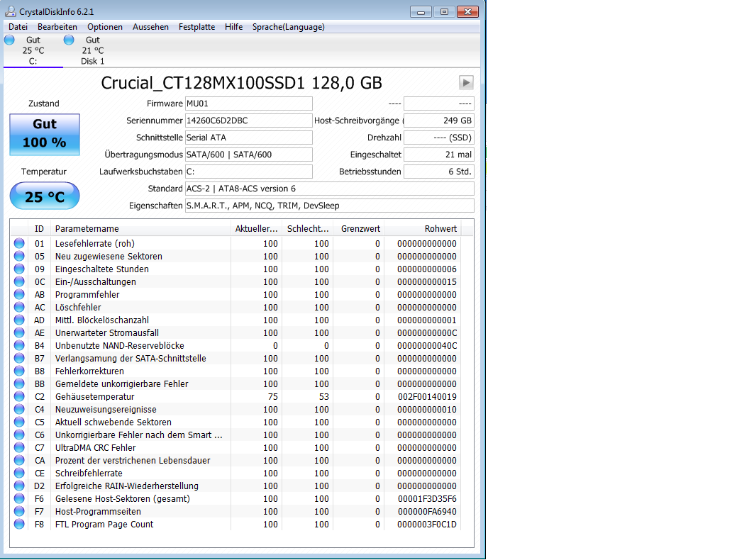This screenshot has width=754, height=560.
Task: Click raw value 00000000040C
Action: [x=427, y=346]
